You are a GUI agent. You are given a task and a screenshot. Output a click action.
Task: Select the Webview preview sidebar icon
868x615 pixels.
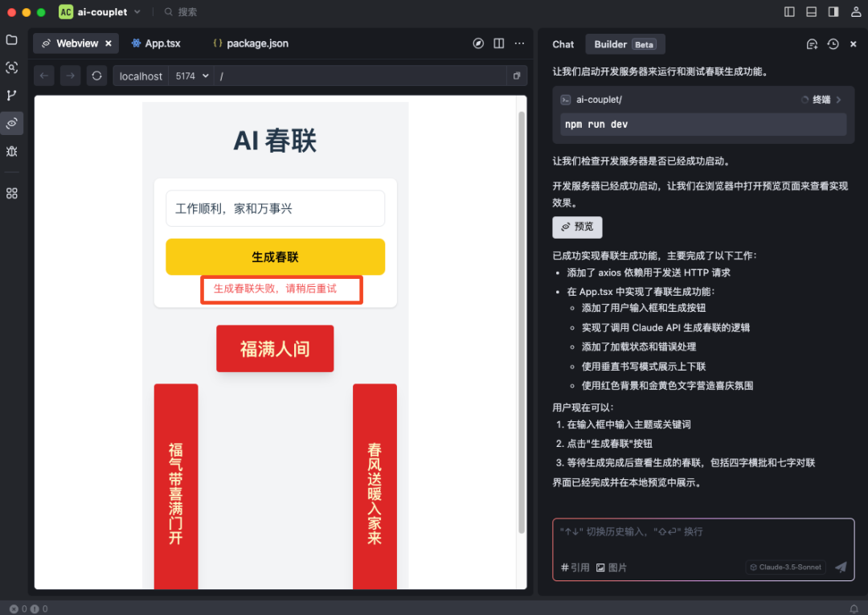coord(11,123)
